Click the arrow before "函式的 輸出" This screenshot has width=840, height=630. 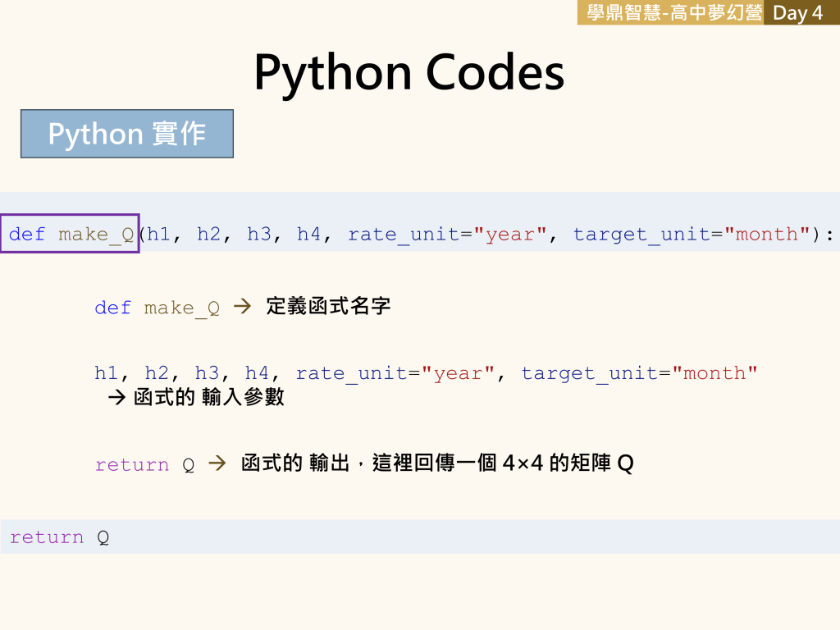[217, 464]
